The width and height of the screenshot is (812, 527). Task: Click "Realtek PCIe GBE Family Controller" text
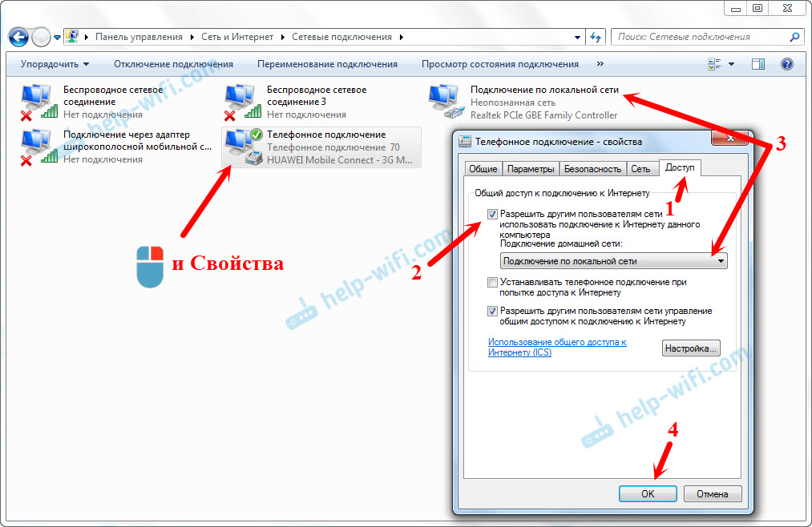tap(543, 115)
